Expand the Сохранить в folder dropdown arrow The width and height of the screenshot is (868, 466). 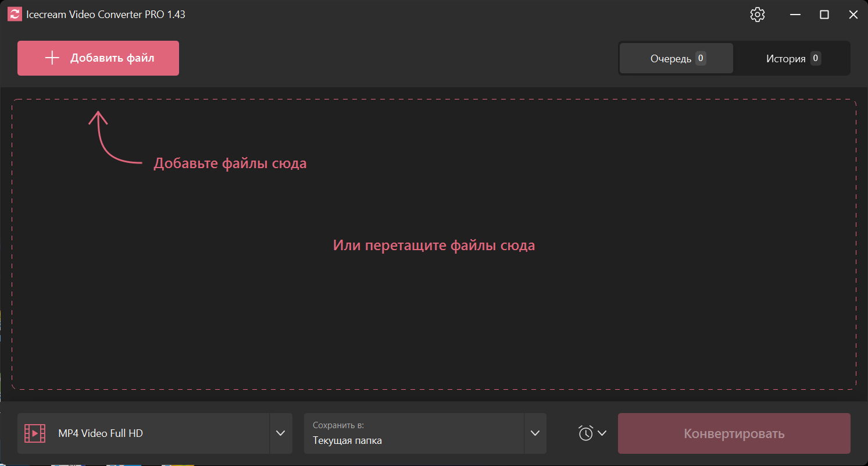535,433
